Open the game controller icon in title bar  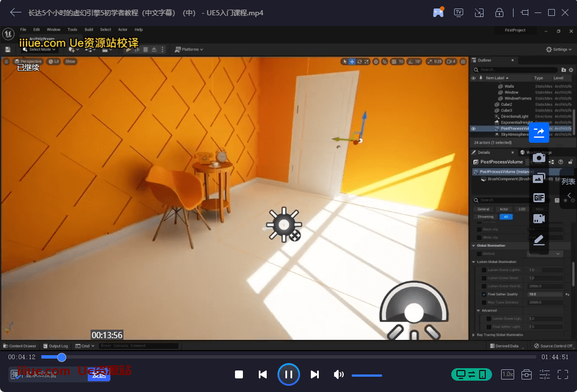438,12
